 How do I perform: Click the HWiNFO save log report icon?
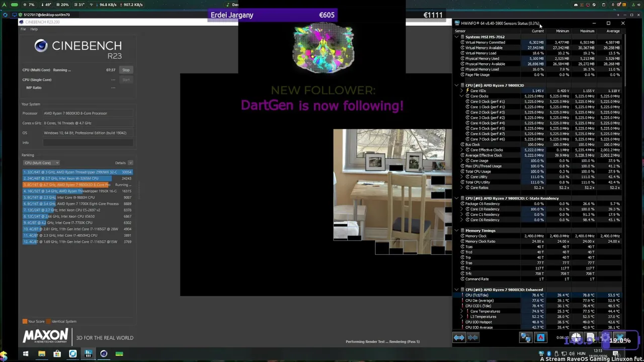coord(591,338)
